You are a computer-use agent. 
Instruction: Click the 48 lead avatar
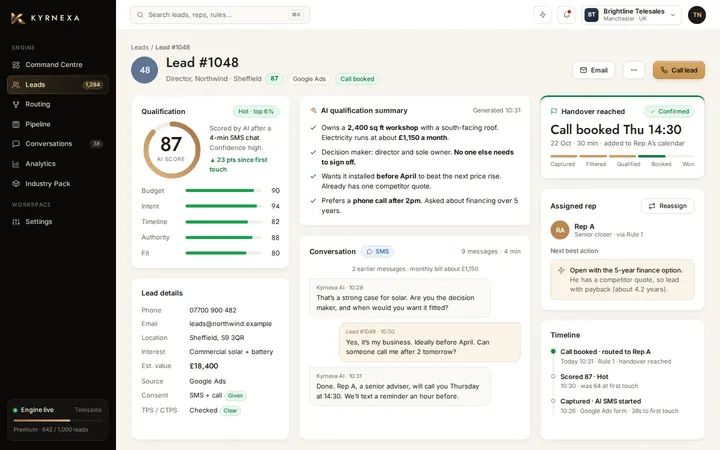pyautogui.click(x=145, y=70)
